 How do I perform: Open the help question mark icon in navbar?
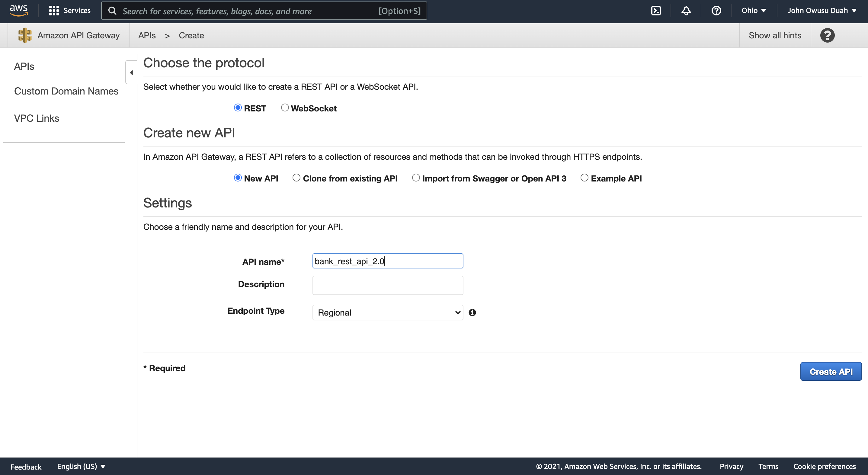[x=716, y=11]
